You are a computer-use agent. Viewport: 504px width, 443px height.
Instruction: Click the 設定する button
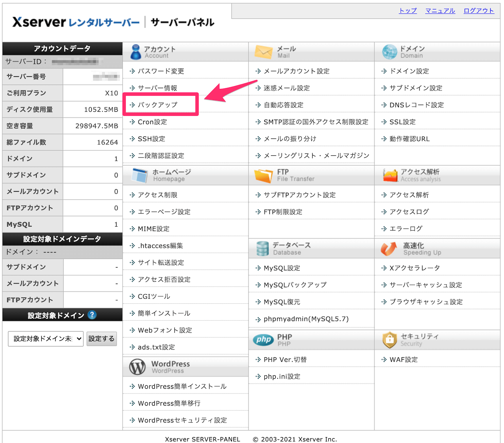coord(102,338)
